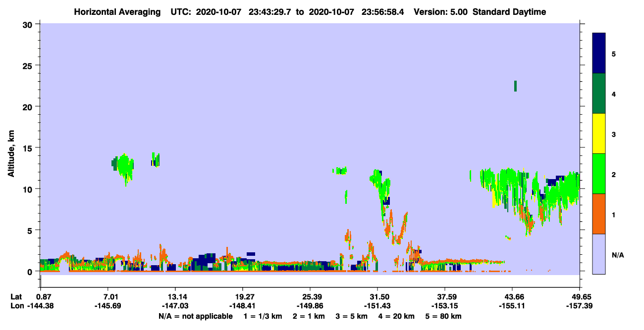Click the latitude value 37.59
Image resolution: width=644 pixels, height=330 pixels.
tap(445, 297)
